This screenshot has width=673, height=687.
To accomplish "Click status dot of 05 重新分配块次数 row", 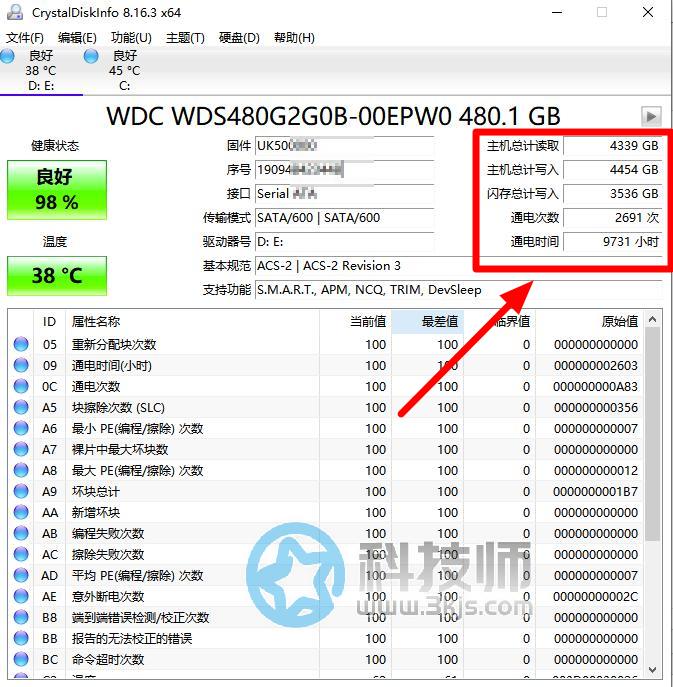I will point(21,344).
